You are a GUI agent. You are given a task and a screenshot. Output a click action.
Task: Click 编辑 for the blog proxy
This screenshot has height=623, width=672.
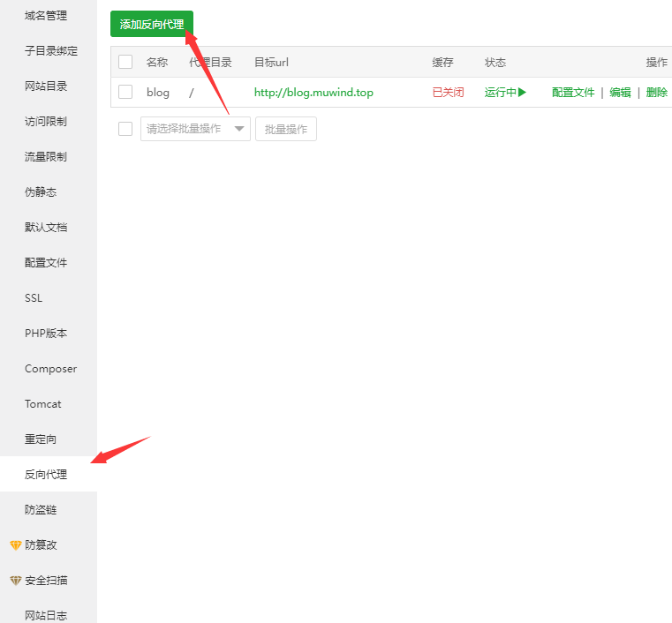[x=620, y=93]
